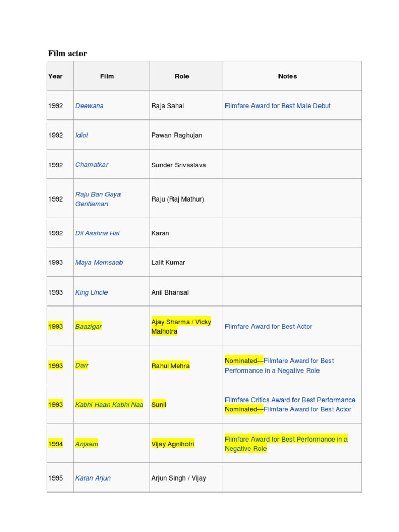
Task: Click role 'Ajay Sharma / Vicky Malhotra'
Action: click(181, 326)
